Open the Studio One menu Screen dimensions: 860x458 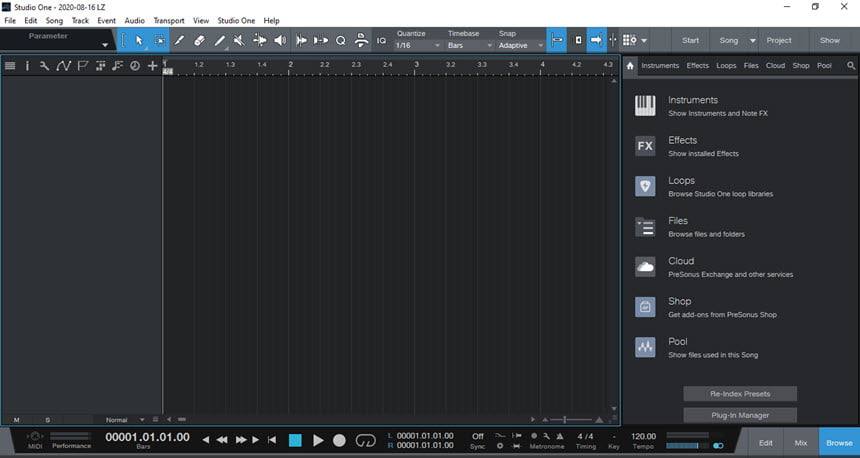pos(236,20)
